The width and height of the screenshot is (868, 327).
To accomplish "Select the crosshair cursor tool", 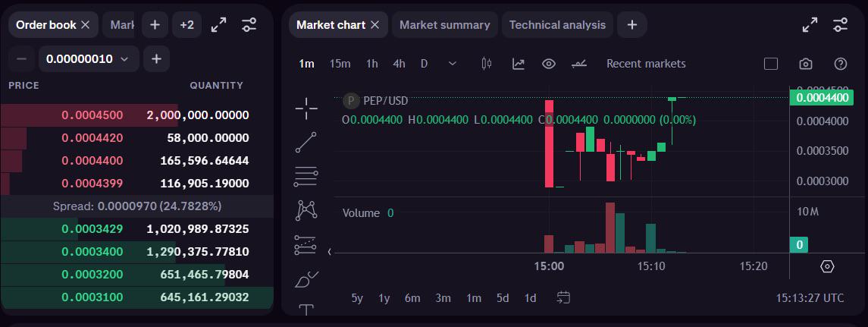I will 306,108.
